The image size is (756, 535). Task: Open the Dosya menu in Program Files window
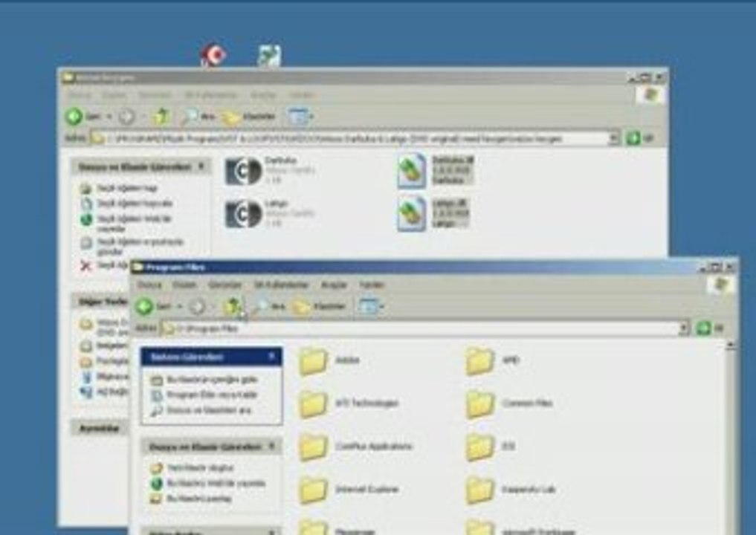coord(149,285)
